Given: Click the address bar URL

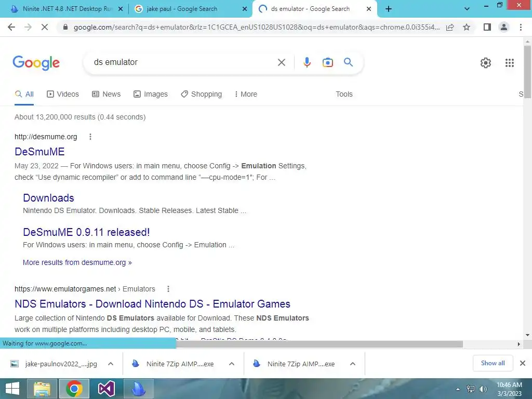Looking at the screenshot, I should click(257, 27).
